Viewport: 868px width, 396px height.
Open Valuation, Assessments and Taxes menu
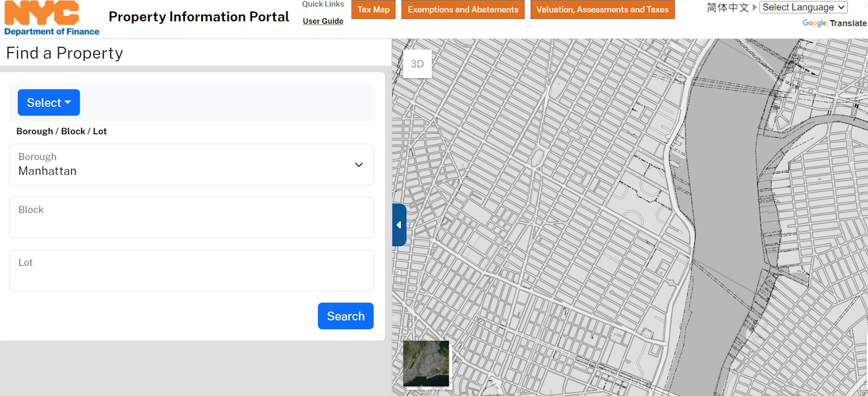pyautogui.click(x=602, y=10)
